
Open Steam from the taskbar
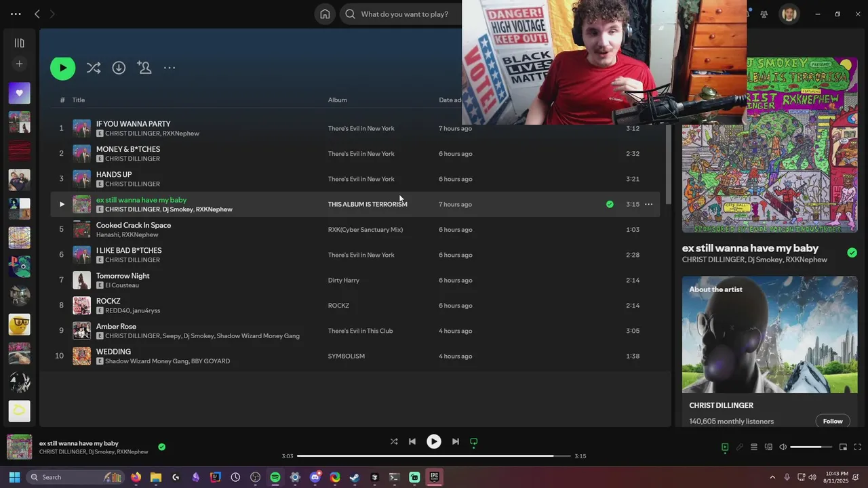coord(355,477)
